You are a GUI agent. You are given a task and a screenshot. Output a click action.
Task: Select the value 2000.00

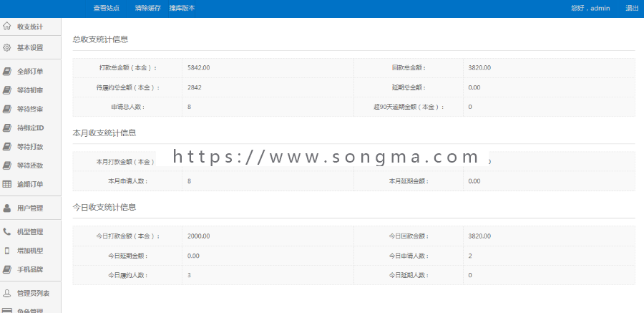198,236
